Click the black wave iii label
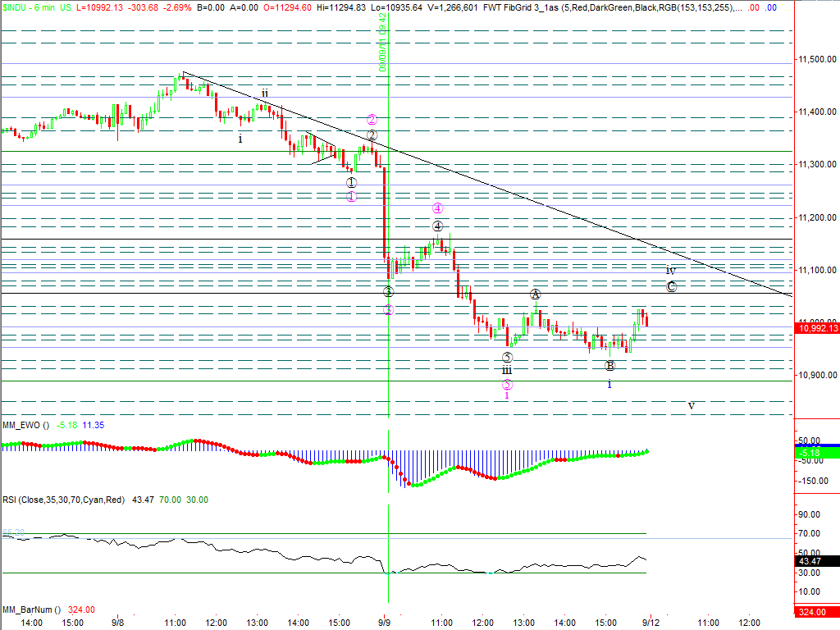Viewport: 840px width, 630px height. click(508, 371)
